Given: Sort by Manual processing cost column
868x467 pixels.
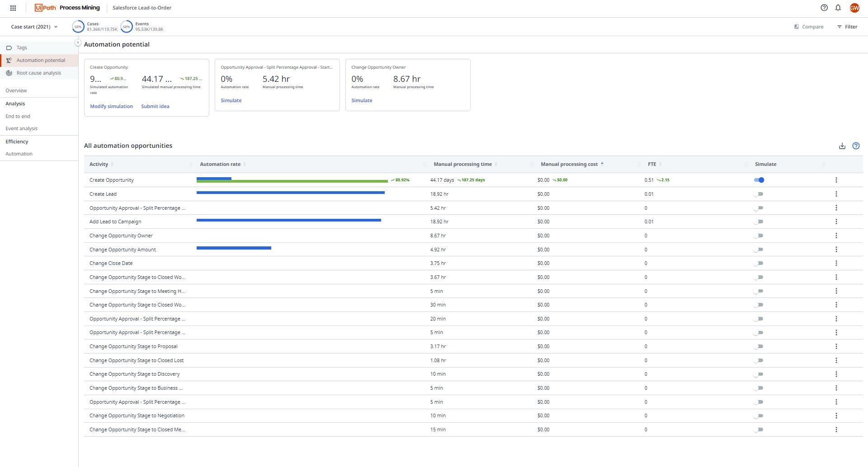Looking at the screenshot, I should tap(572, 164).
